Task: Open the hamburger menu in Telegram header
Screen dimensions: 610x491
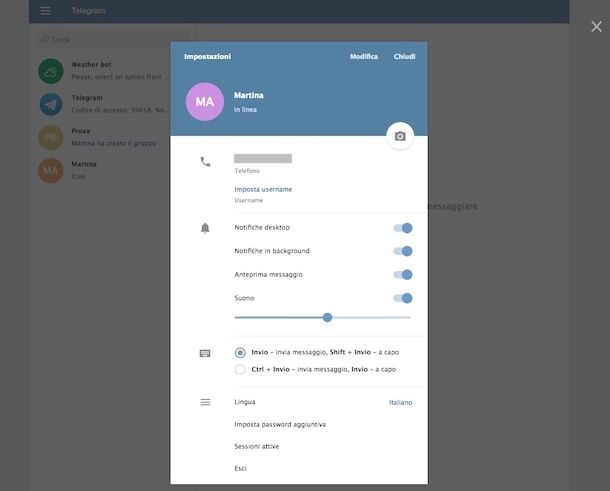Action: click(x=46, y=11)
